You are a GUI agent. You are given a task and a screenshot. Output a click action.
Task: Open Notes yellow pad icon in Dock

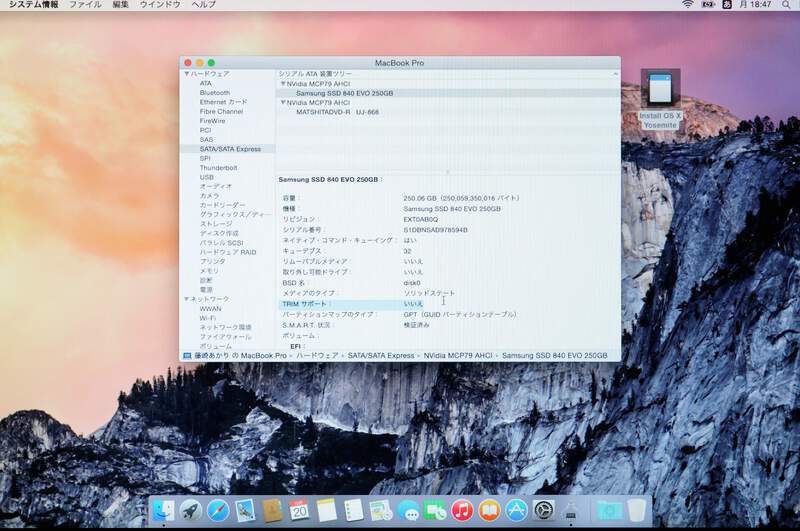327,510
